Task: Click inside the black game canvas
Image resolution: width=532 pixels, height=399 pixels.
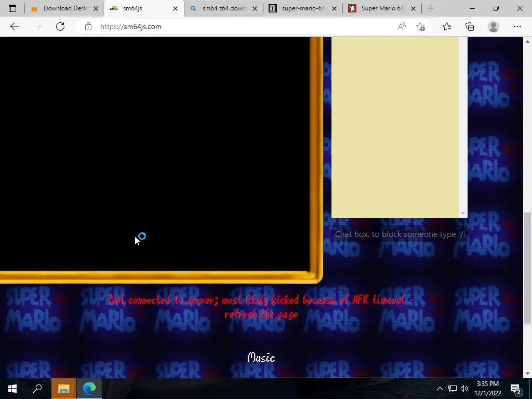Action: click(155, 154)
